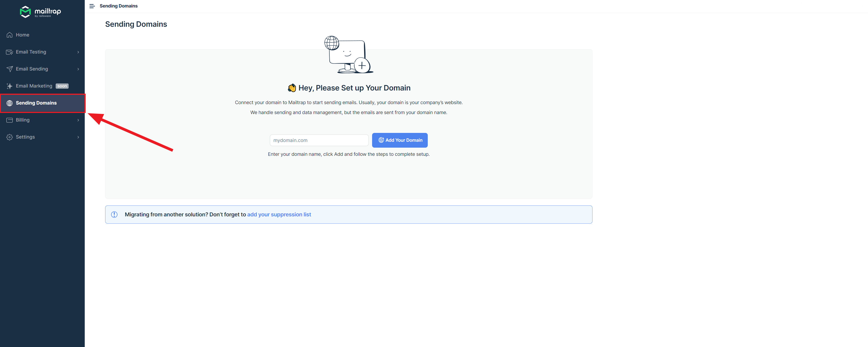Open the add your suppression list link
Viewport: 868px width, 347px height.
tap(279, 215)
